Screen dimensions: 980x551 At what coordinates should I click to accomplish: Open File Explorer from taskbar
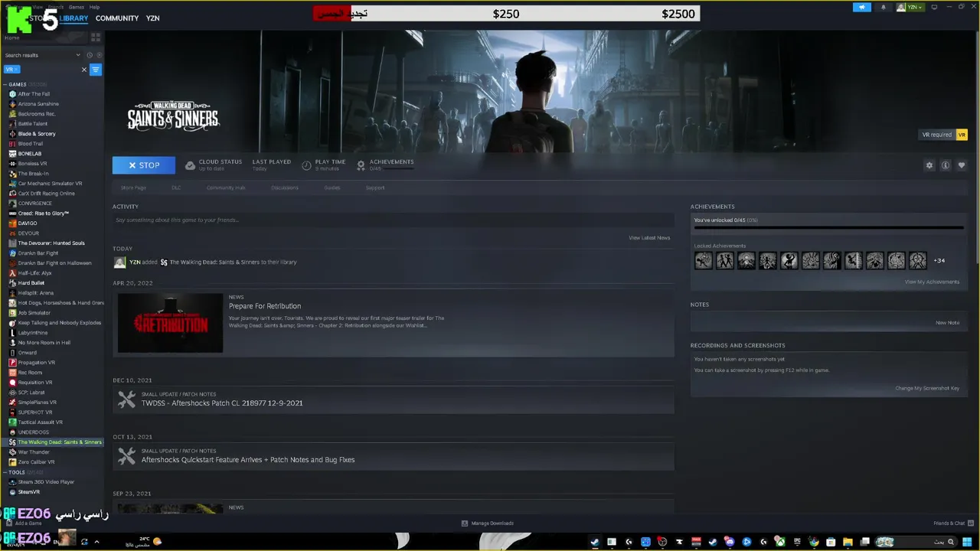(x=848, y=542)
